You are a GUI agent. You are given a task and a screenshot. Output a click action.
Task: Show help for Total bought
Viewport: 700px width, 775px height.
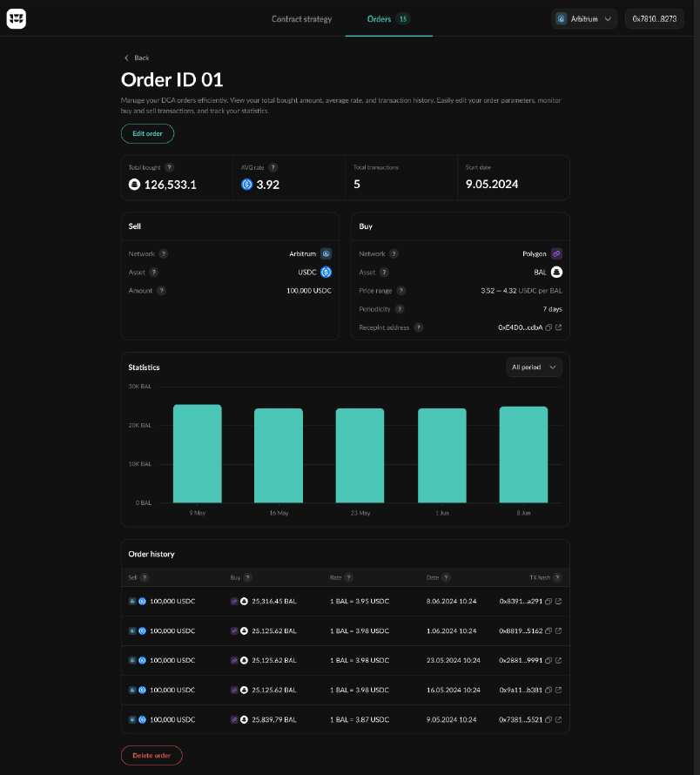[169, 167]
